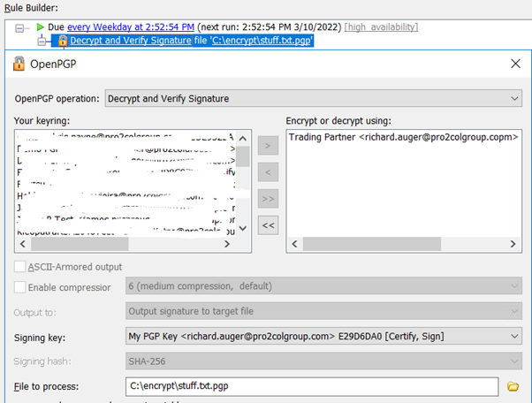Click the single left arrow remove key button

click(270, 171)
